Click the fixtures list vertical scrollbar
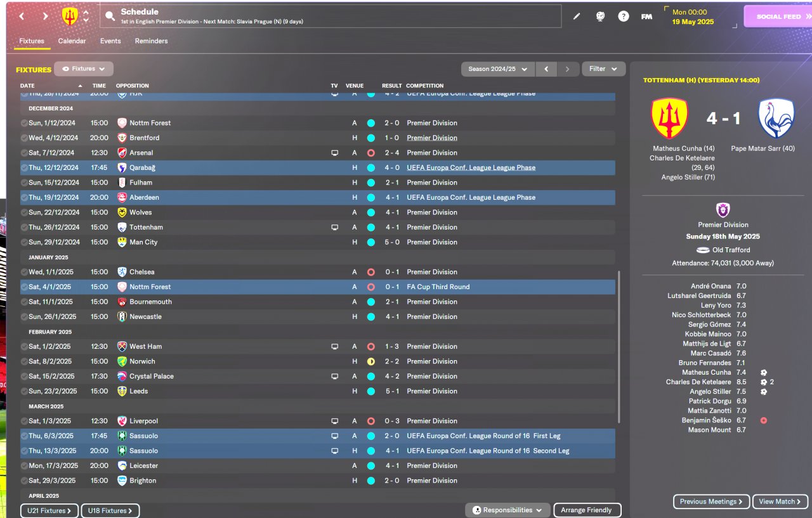 pos(619,347)
